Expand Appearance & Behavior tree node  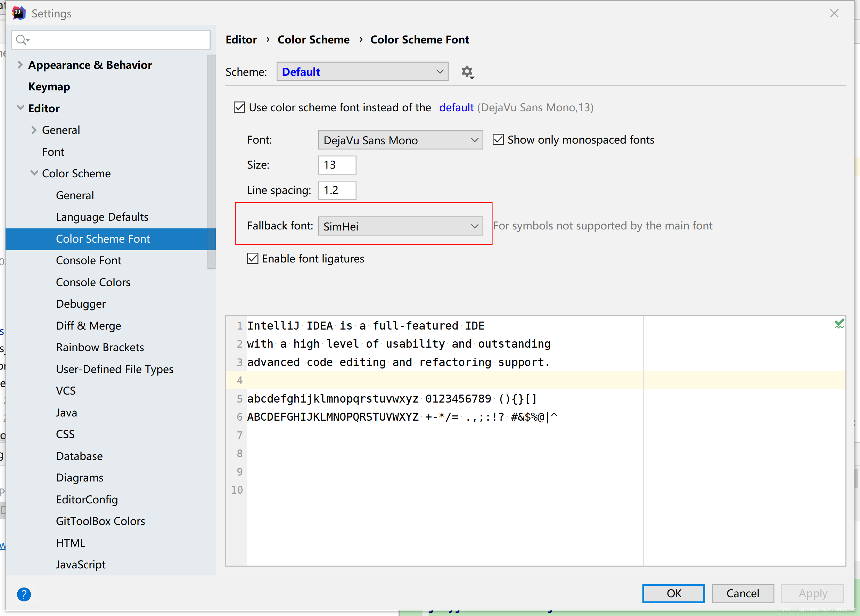(20, 65)
